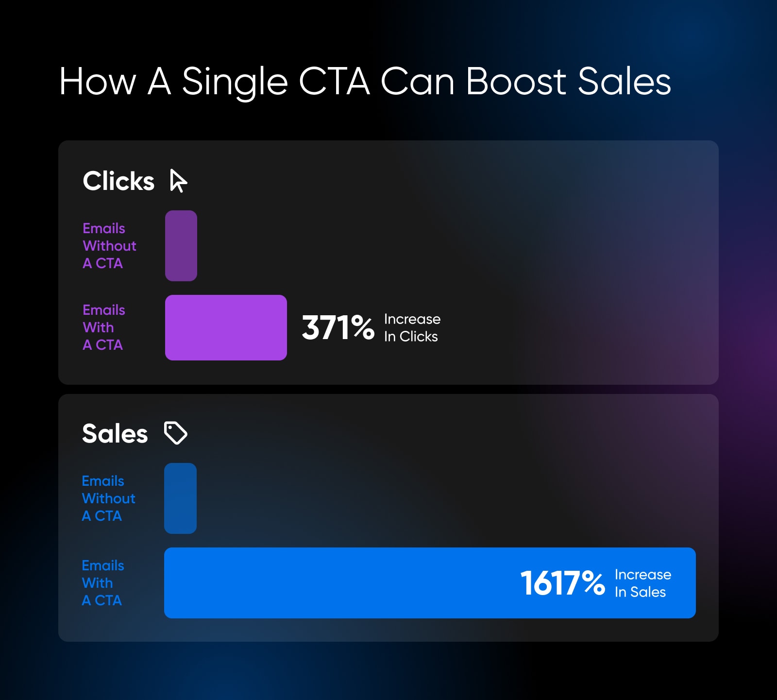Click the 371% figure
777x700 pixels.
coord(338,328)
